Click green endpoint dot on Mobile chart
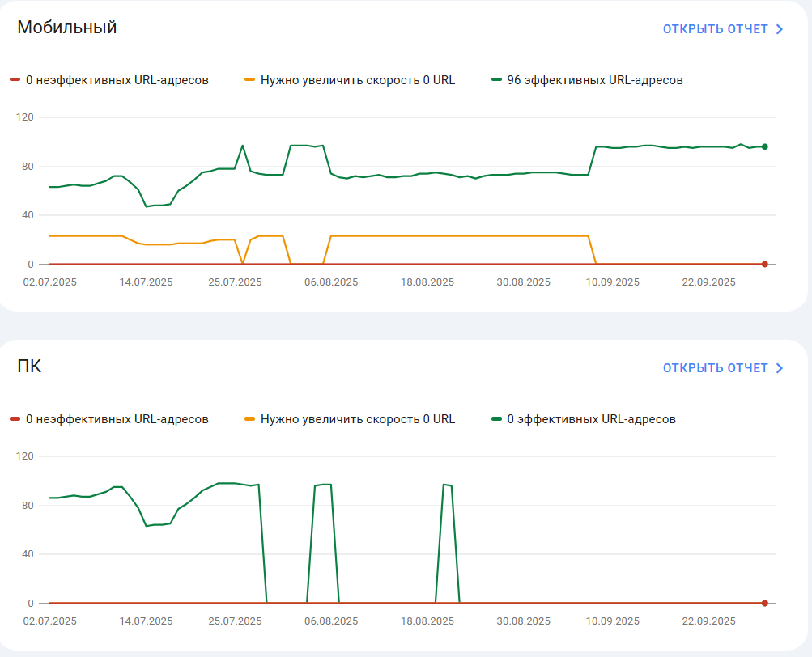The width and height of the screenshot is (812, 657). click(765, 146)
